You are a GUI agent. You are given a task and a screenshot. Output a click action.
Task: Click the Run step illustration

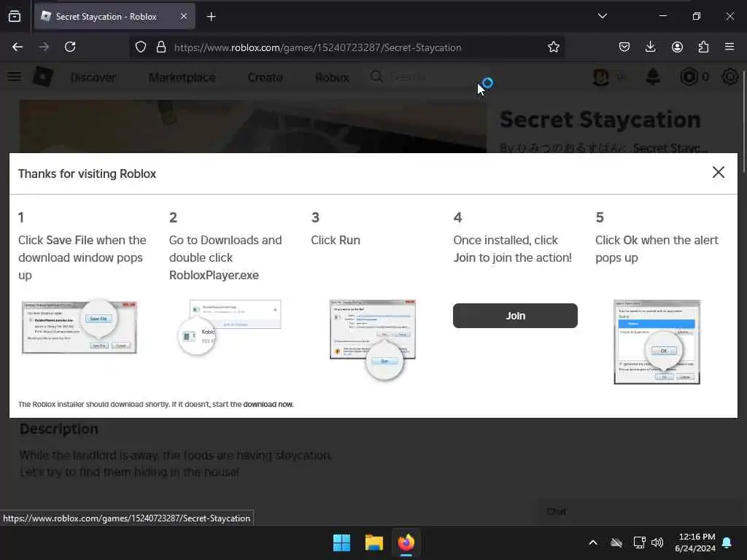point(373,338)
